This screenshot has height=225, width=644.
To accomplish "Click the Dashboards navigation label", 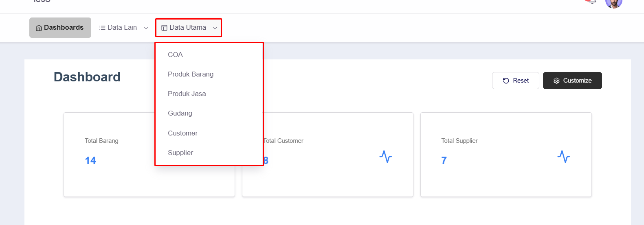I will (64, 28).
